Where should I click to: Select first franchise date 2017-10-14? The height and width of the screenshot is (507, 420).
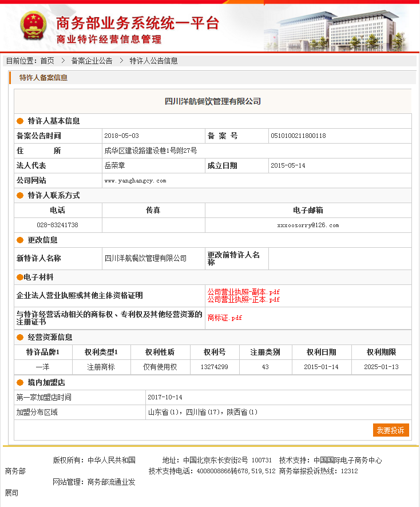click(165, 397)
